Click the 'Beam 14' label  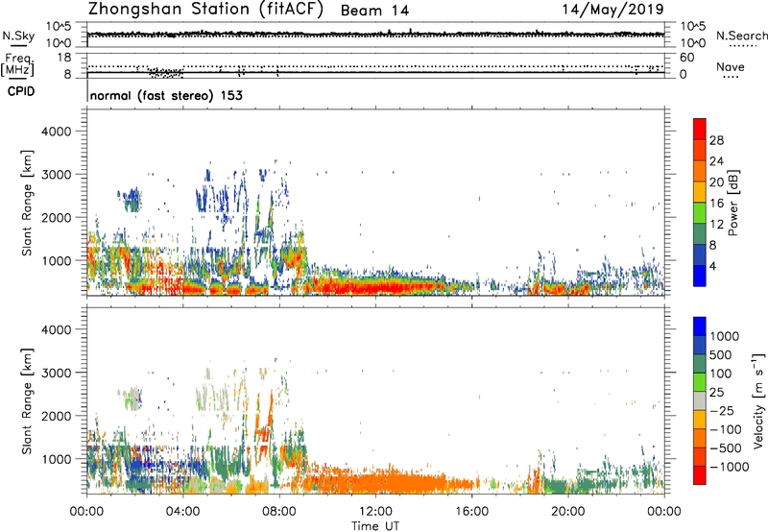tap(374, 11)
